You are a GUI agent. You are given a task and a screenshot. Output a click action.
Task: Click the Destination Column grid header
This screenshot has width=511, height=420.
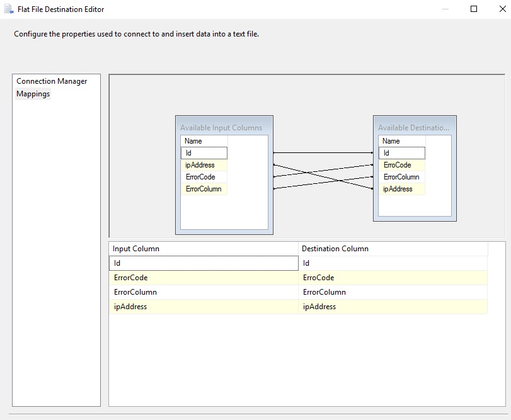pyautogui.click(x=393, y=249)
